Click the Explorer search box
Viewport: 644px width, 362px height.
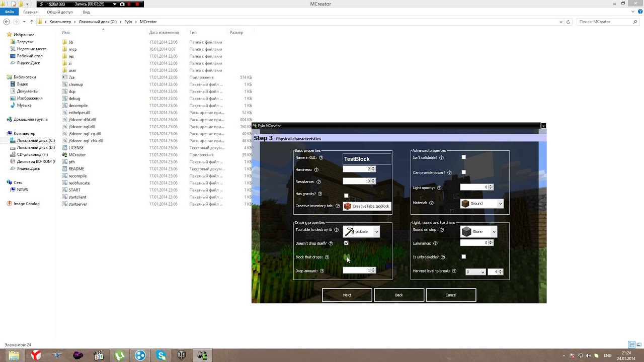[x=608, y=22]
